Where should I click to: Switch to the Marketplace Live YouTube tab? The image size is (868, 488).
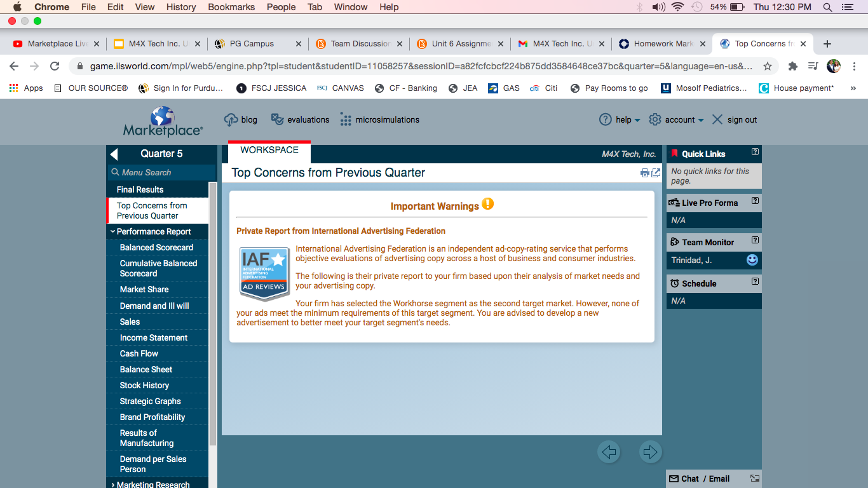[56, 44]
